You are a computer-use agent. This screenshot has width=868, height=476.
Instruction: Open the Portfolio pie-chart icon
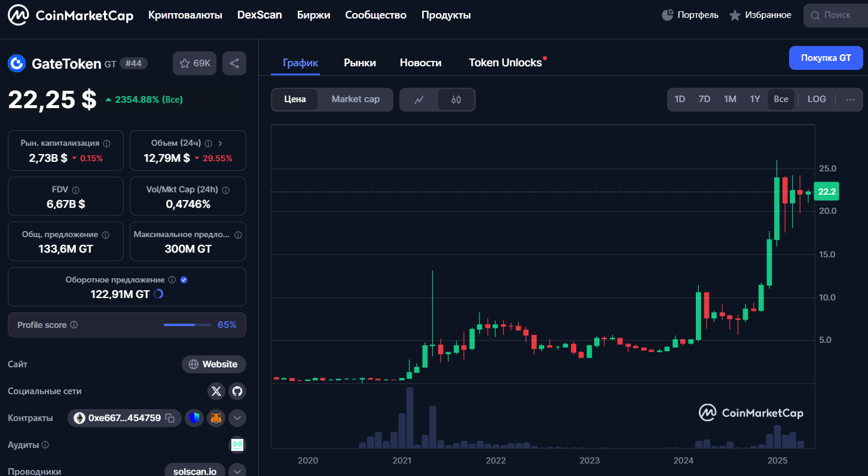point(668,15)
